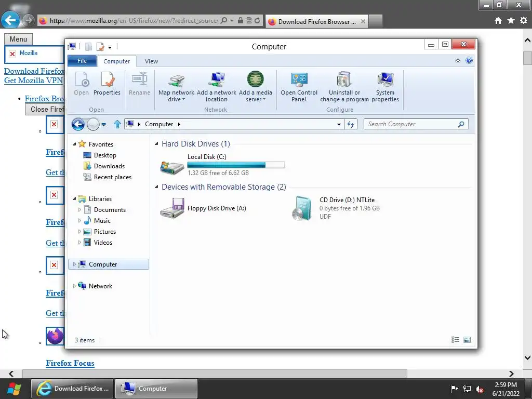Click Download Firefox taskbar button
The image size is (532, 399).
coord(72,389)
